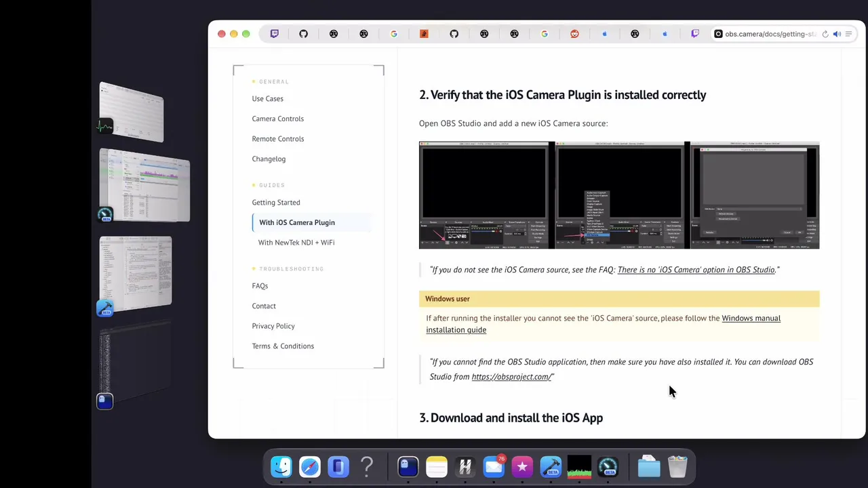This screenshot has height=488, width=868.
Task: Open the Contact page
Action: click(x=264, y=306)
